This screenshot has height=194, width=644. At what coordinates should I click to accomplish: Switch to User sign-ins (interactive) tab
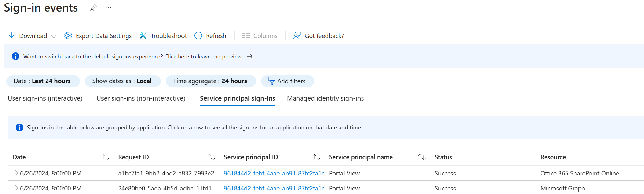(x=45, y=98)
